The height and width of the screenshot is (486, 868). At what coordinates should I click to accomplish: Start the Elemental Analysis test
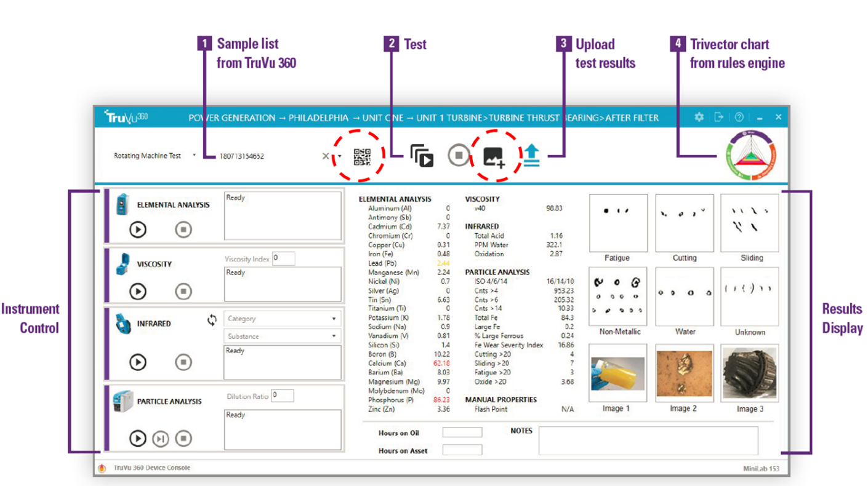coord(138,229)
